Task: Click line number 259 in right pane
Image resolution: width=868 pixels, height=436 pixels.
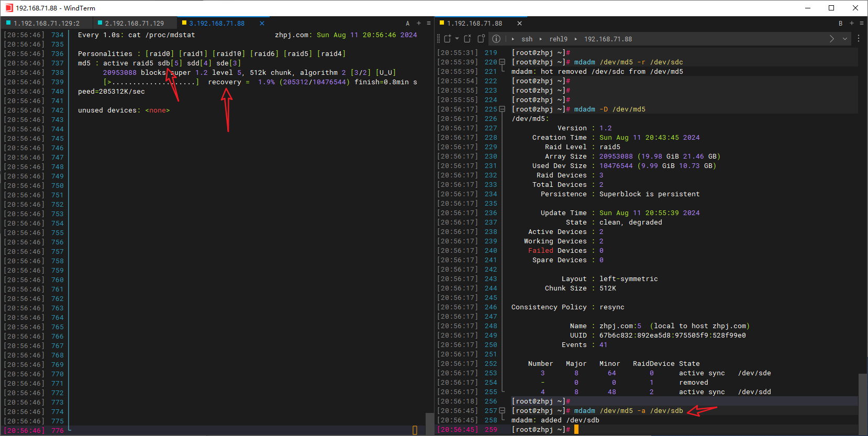Action: (491, 430)
